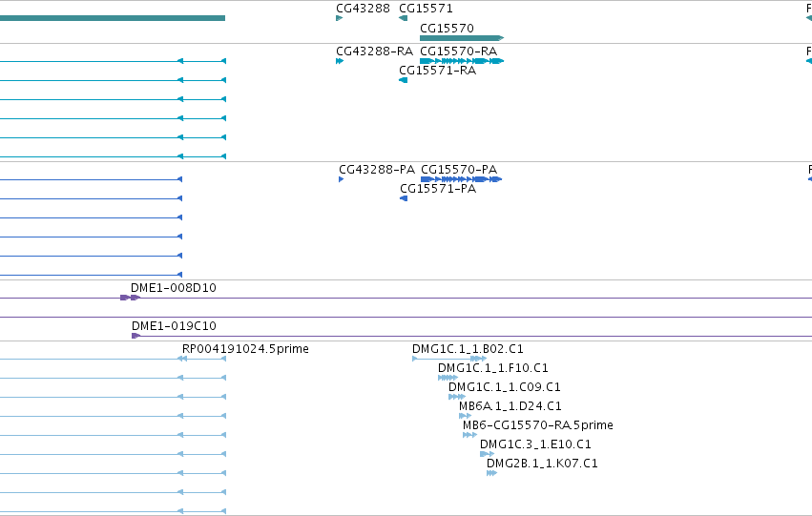Image resolution: width=812 pixels, height=516 pixels.
Task: Select protein CG43288-PA label
Action: 377,170
